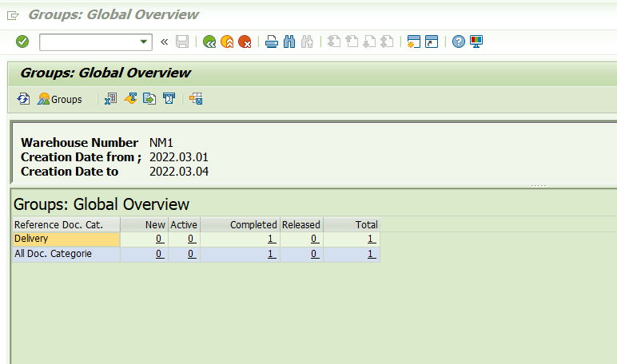Click the Generate Shortcut icon
Viewport: 617px width, 364px height.
pos(432,42)
